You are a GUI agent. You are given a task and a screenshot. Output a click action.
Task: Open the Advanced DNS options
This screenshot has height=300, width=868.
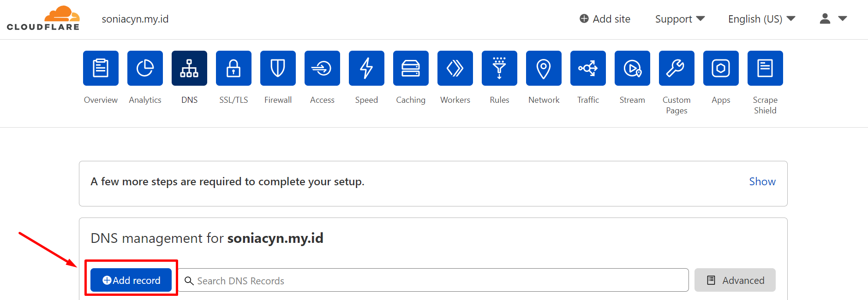pyautogui.click(x=735, y=280)
